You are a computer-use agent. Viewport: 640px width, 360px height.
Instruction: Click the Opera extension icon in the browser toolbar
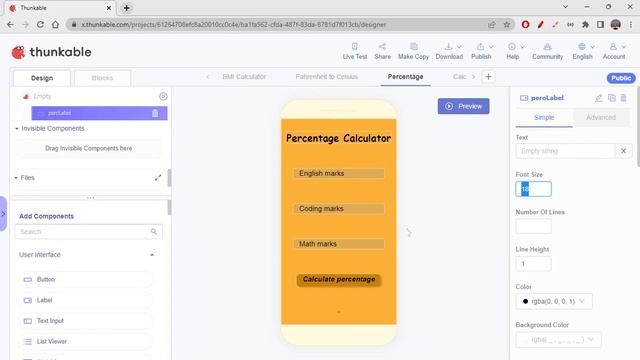coord(526,24)
